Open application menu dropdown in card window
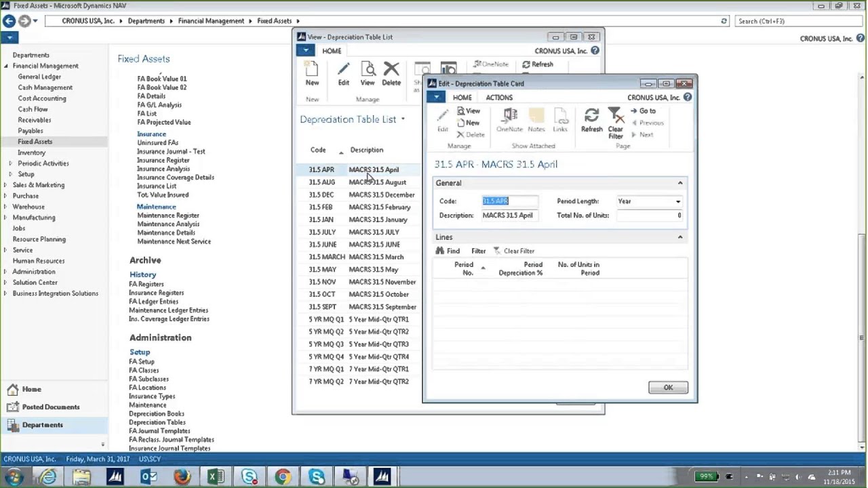868x488 pixels. click(x=435, y=98)
